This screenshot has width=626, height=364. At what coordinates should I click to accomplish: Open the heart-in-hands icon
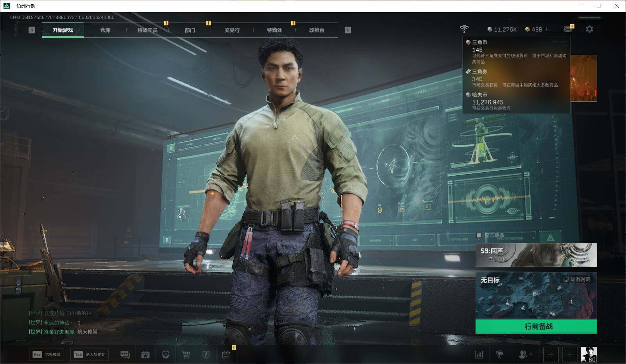click(x=166, y=355)
